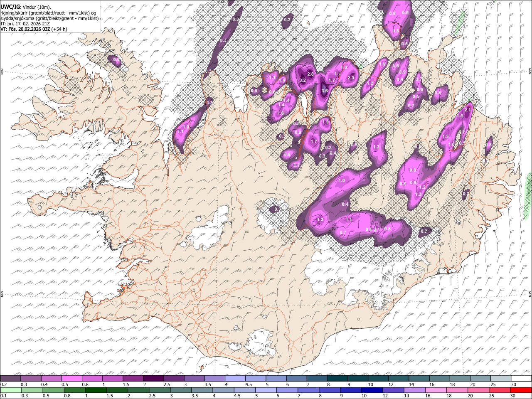Select the light pink 16 swatch on rain scale
532x399 pixels.
(436, 390)
